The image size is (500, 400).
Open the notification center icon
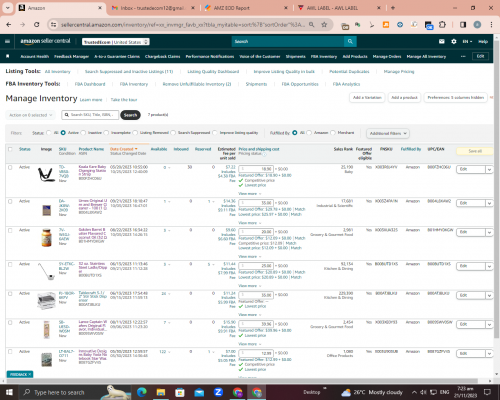(487, 392)
